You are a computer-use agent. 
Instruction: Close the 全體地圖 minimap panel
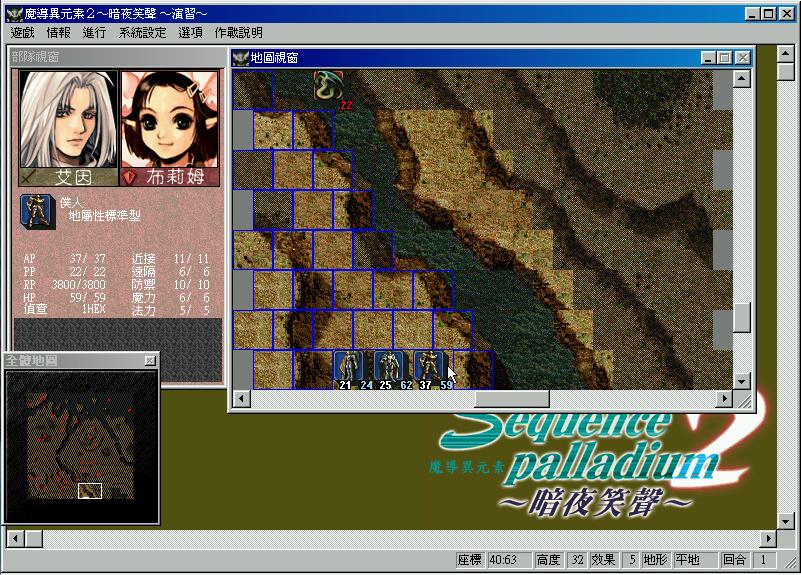click(x=150, y=361)
